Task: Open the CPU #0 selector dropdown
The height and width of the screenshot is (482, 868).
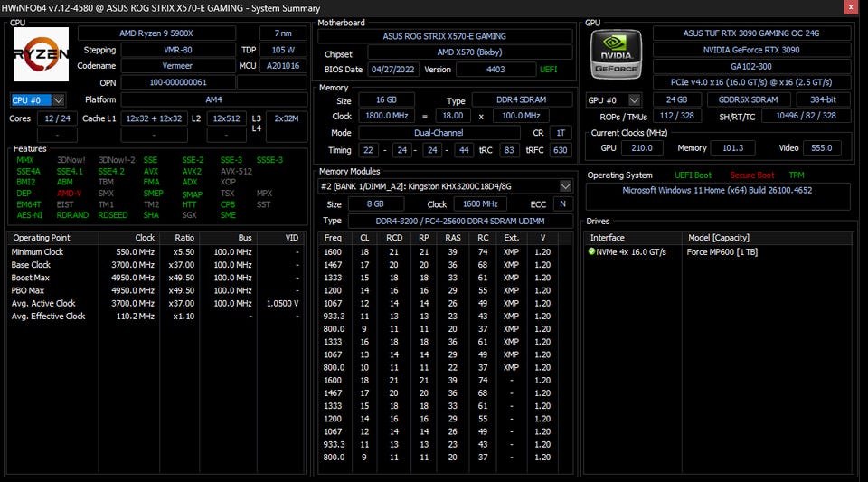Action: [x=59, y=99]
